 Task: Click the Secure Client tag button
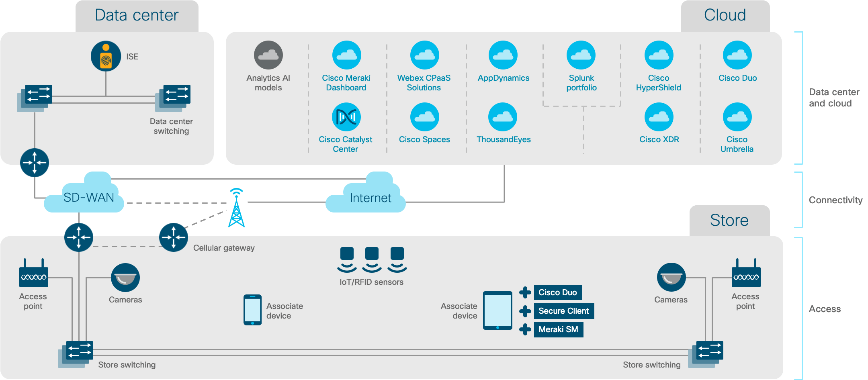point(564,311)
